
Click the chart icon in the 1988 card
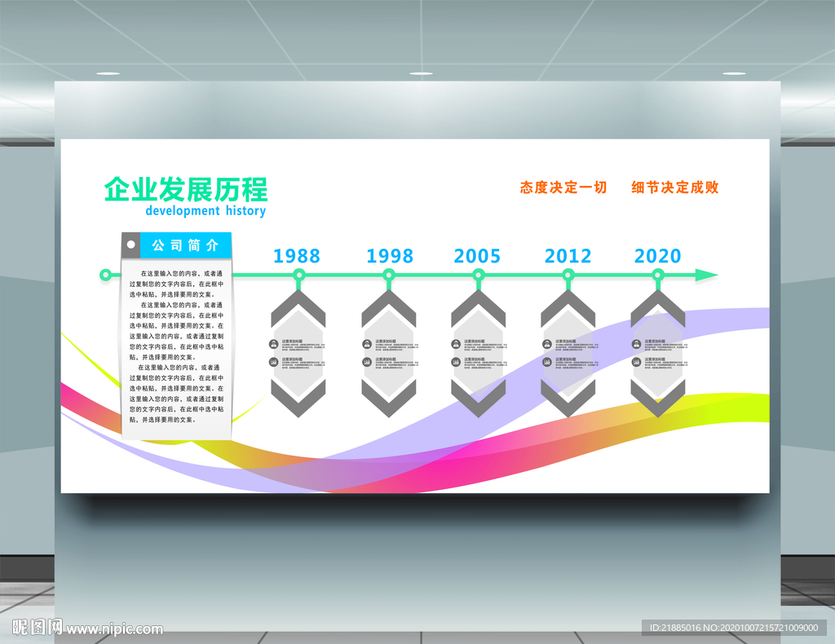point(274,362)
